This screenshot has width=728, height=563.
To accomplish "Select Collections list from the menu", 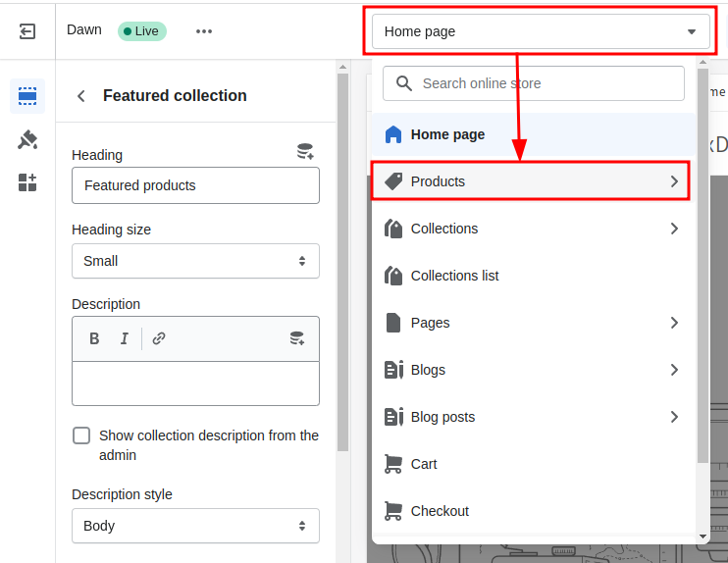I will (454, 276).
